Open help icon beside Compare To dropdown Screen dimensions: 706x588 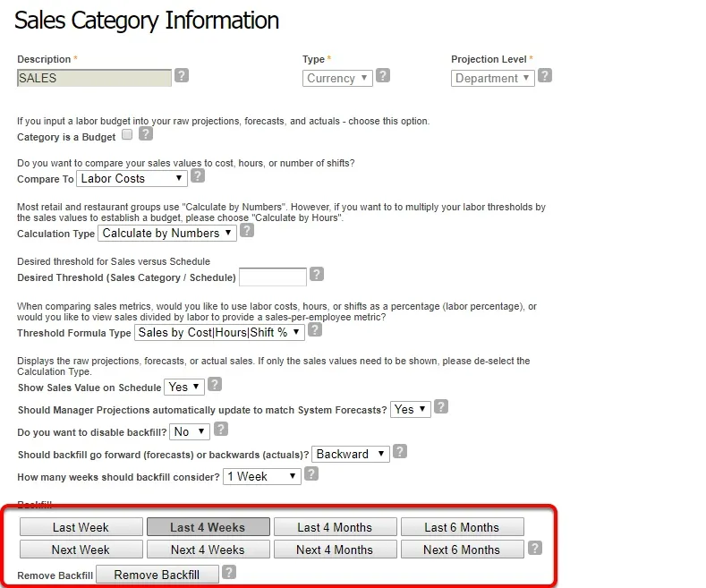198,175
